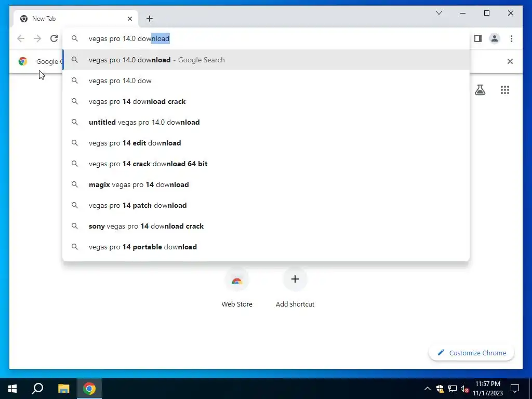Click the Chrome taskbar icon
This screenshot has height=399, width=532.
coord(89,389)
